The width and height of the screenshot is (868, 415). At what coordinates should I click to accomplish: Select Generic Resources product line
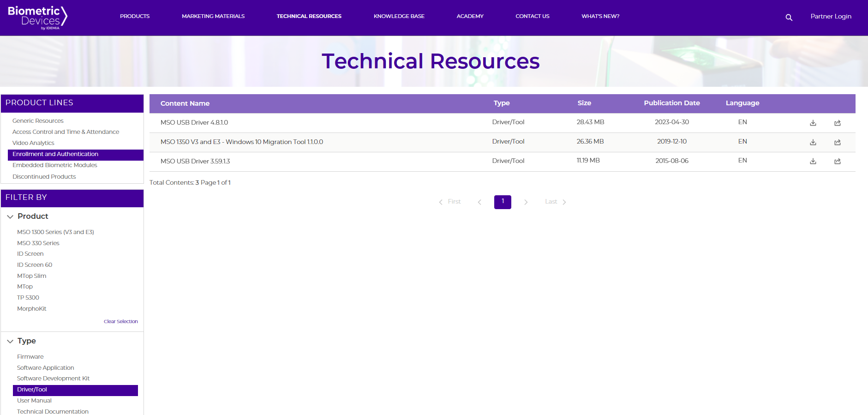point(38,121)
